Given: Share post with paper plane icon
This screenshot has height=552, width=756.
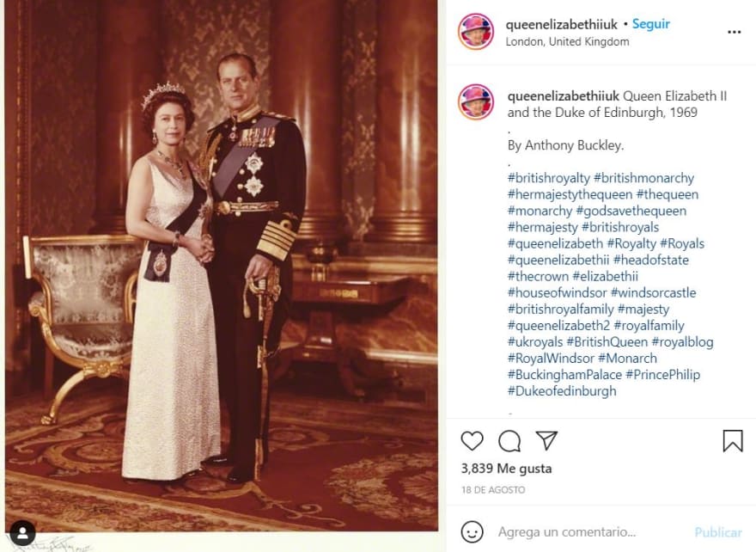Looking at the screenshot, I should (546, 440).
